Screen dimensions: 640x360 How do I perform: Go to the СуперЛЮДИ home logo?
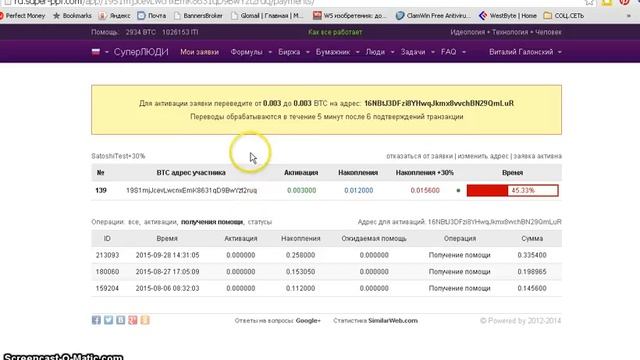point(141,52)
